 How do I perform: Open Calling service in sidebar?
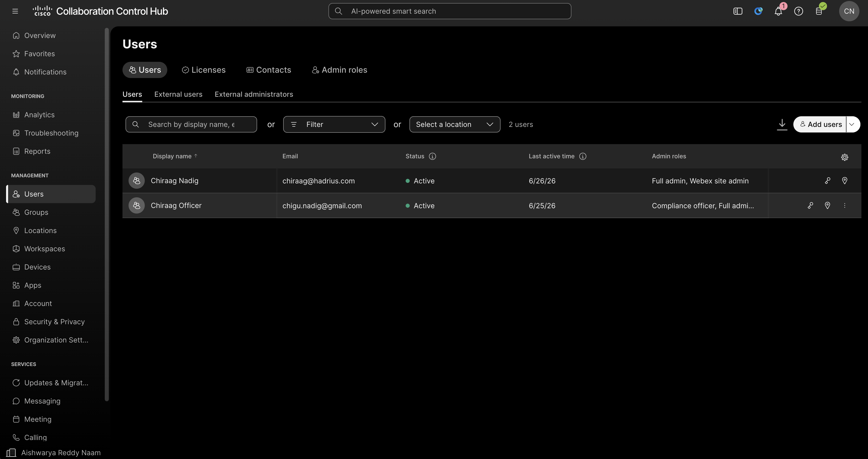coord(51,437)
